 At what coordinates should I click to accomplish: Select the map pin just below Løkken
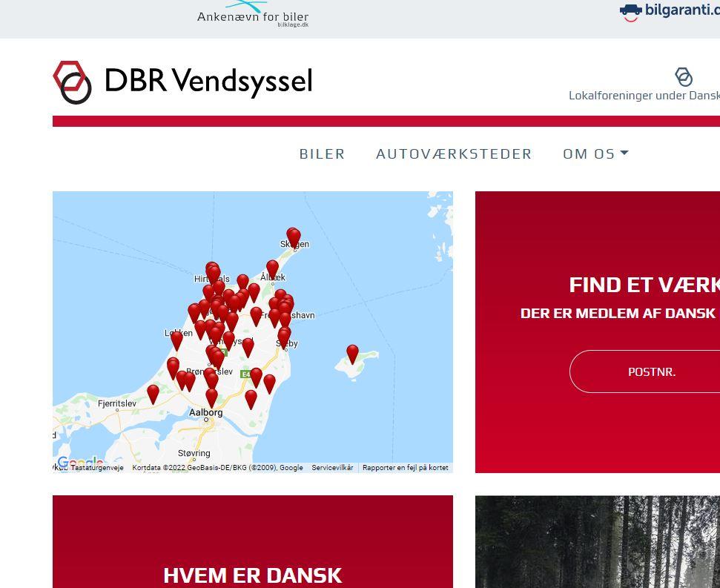(x=176, y=340)
